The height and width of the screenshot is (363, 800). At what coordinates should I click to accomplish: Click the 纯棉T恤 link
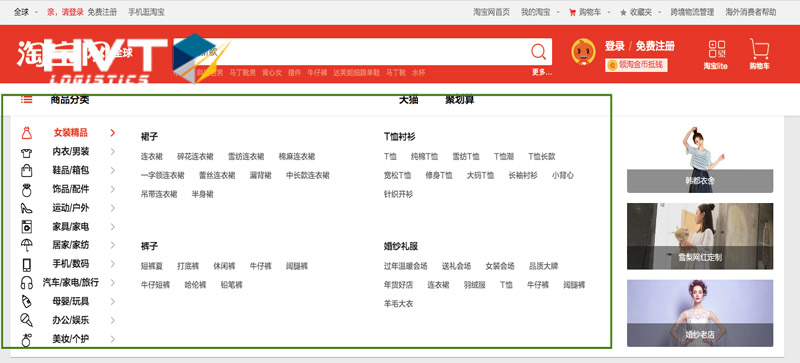pos(424,156)
